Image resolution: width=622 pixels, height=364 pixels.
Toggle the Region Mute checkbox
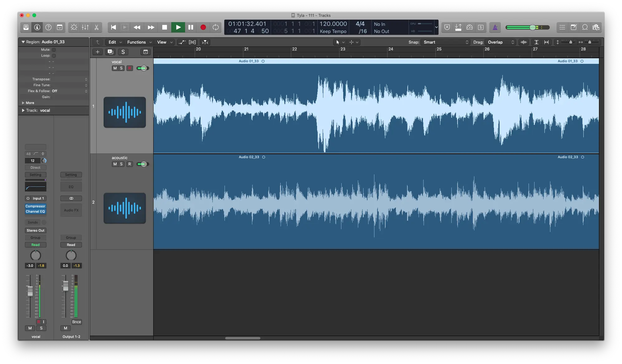pos(54,50)
